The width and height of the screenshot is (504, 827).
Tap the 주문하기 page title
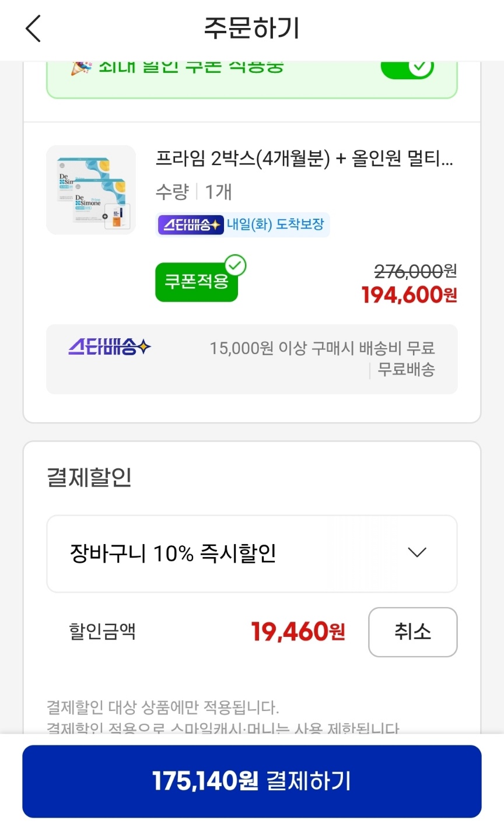click(x=251, y=28)
